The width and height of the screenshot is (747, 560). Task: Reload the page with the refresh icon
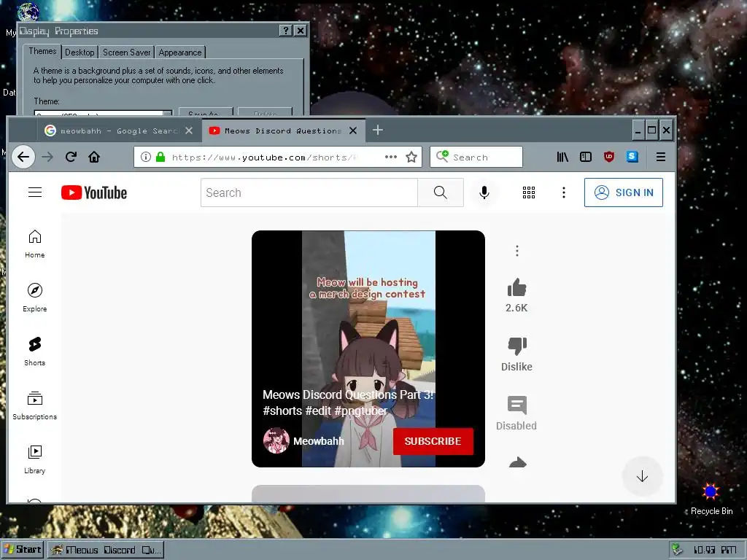coord(71,157)
